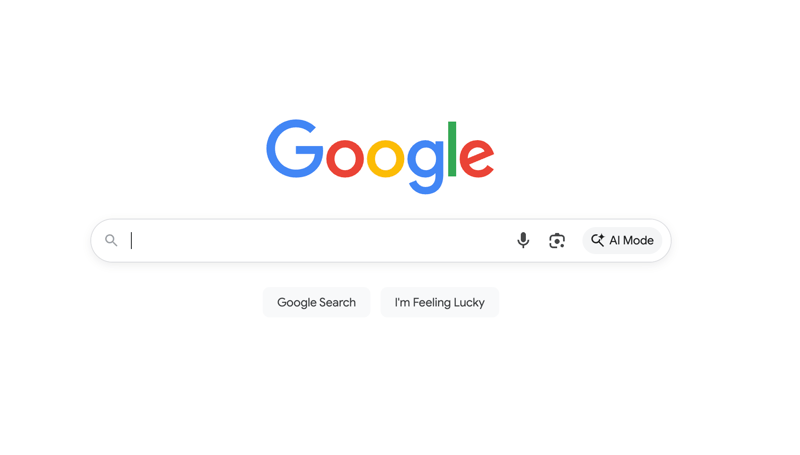Click the middle of the search bar
This screenshot has width=800, height=455.
[x=381, y=240]
